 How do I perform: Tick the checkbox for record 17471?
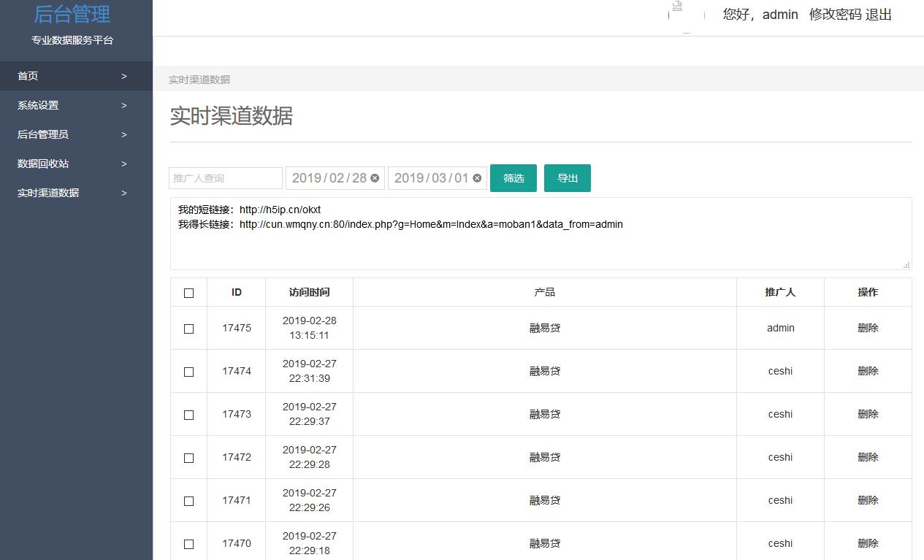(x=189, y=501)
